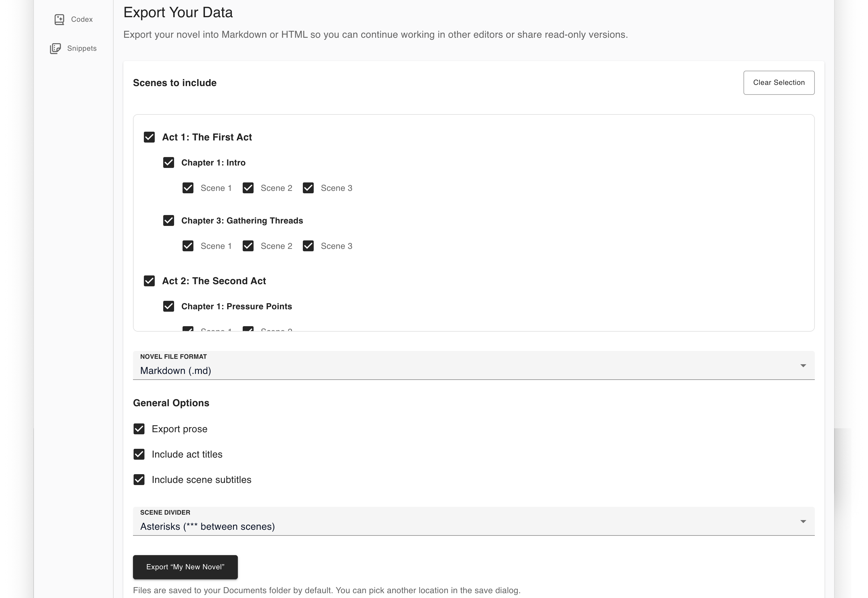Toggle Chapter 1: Pressure Points checkbox
868x598 pixels.
(169, 306)
